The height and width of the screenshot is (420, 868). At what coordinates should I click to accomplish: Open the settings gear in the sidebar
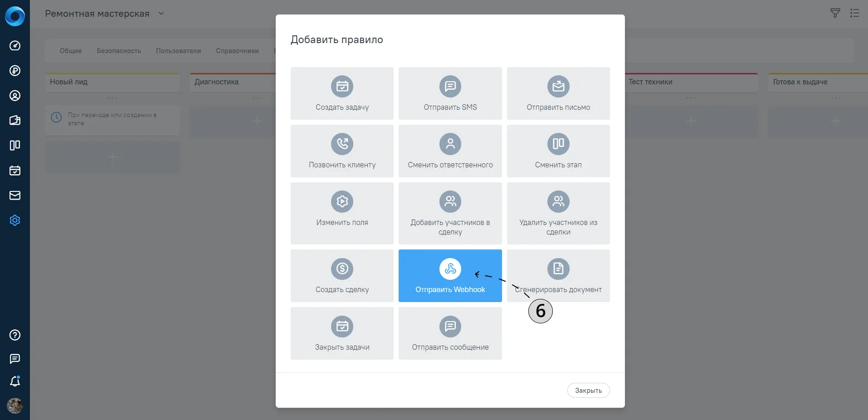click(15, 220)
